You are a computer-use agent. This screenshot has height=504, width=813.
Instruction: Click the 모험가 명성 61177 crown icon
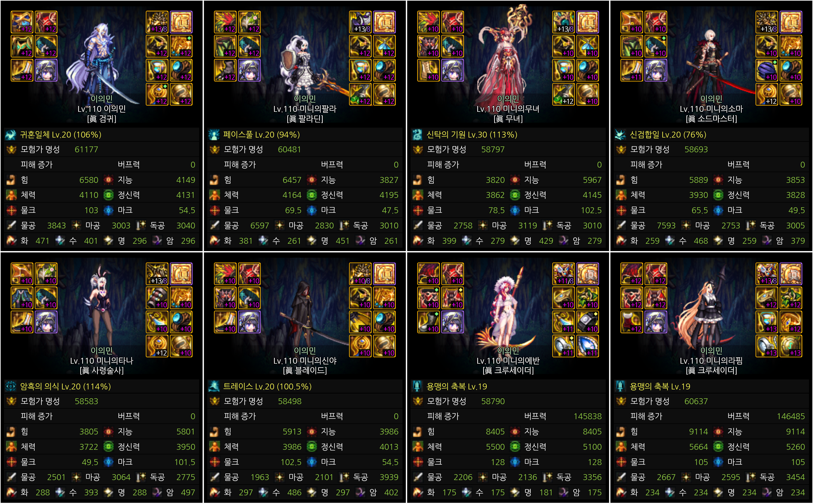pos(11,150)
